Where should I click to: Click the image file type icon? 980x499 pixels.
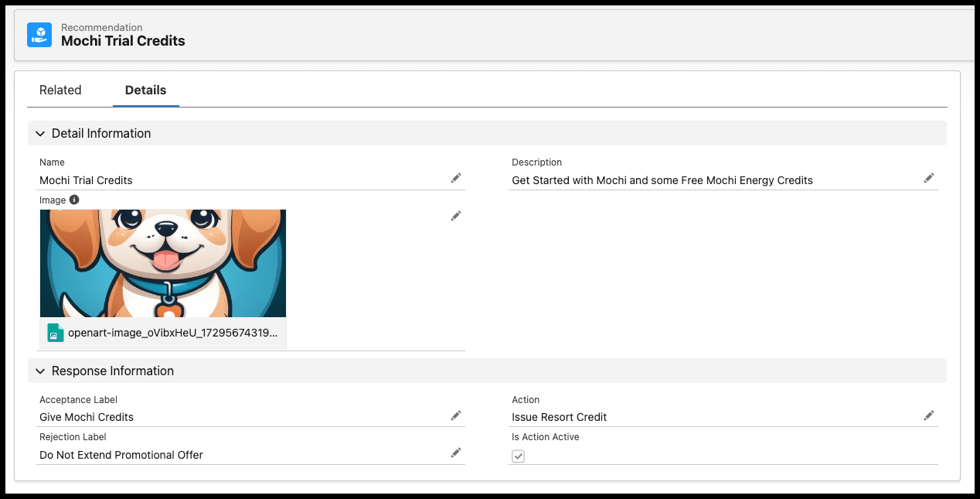pyautogui.click(x=55, y=333)
